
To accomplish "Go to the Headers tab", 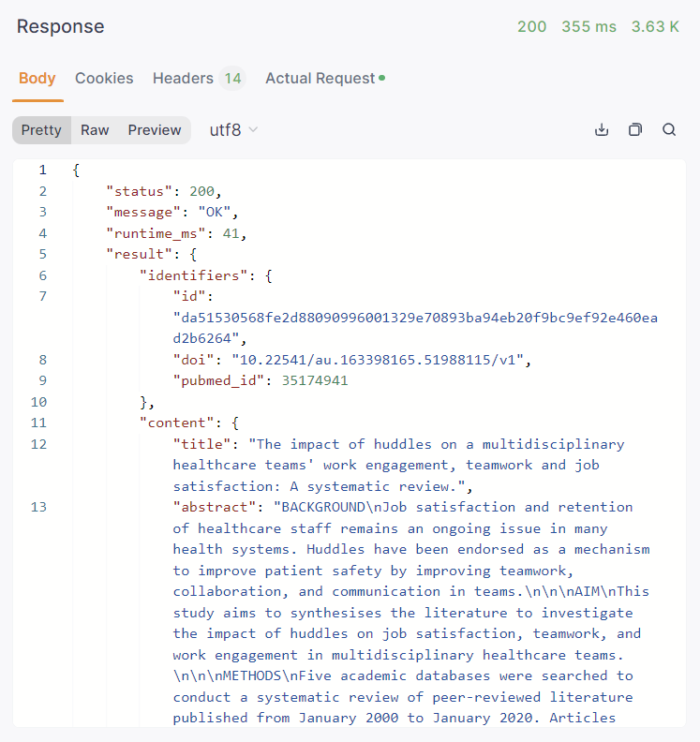I will (183, 79).
